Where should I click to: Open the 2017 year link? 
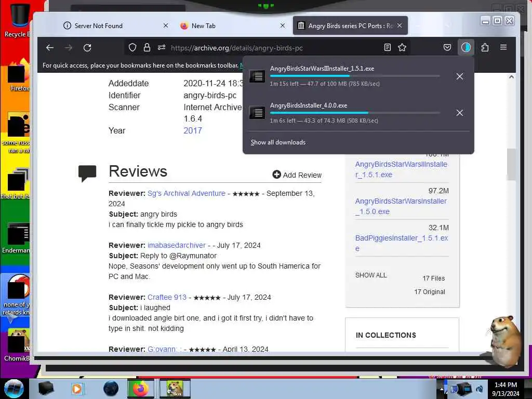[x=193, y=130]
